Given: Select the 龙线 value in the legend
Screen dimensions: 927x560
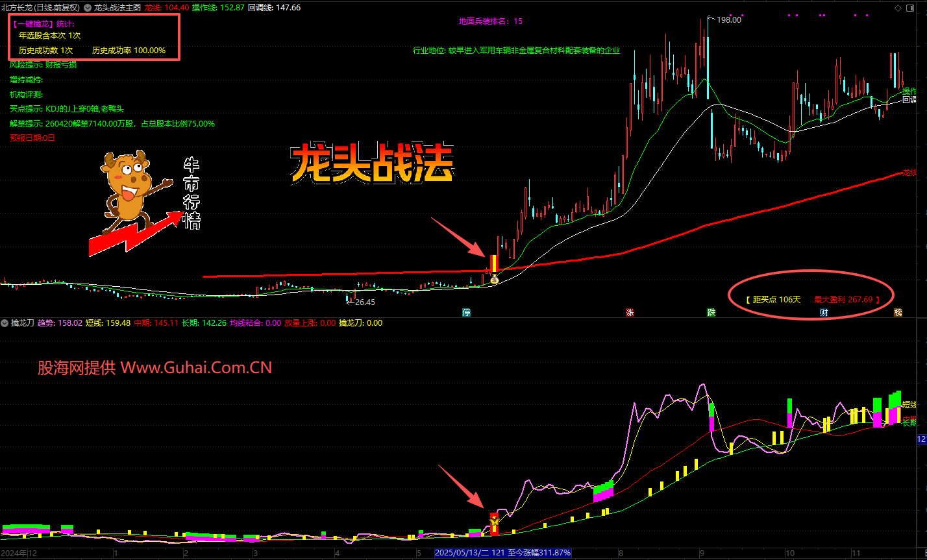Looking at the screenshot, I should click(x=176, y=8).
